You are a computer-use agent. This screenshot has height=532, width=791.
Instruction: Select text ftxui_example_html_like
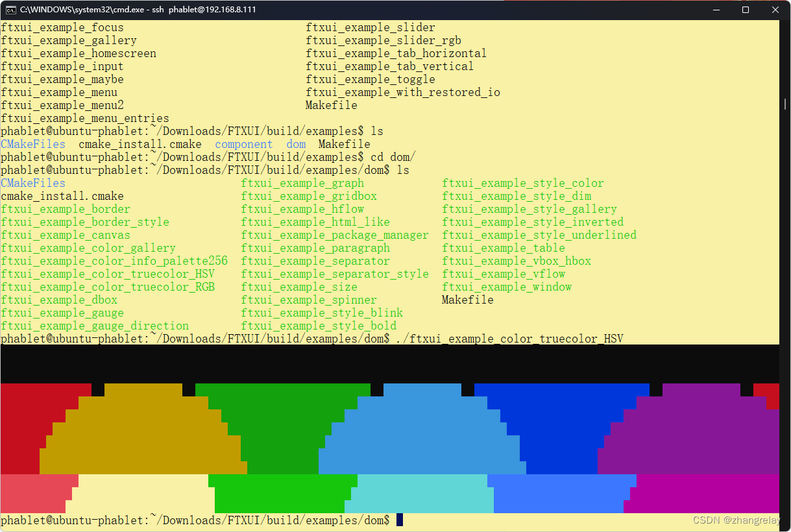pos(315,222)
